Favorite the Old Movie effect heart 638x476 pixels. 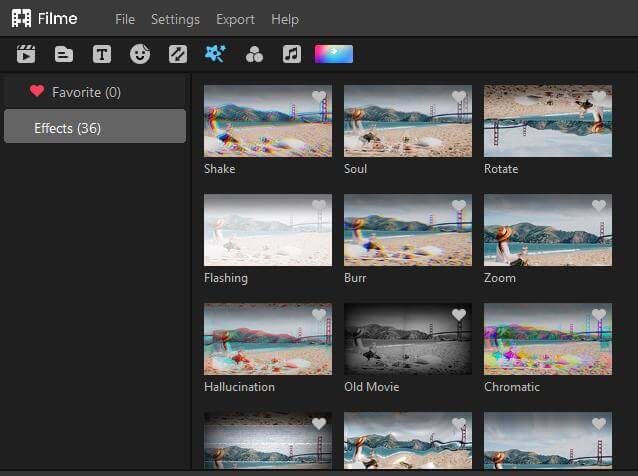[459, 314]
